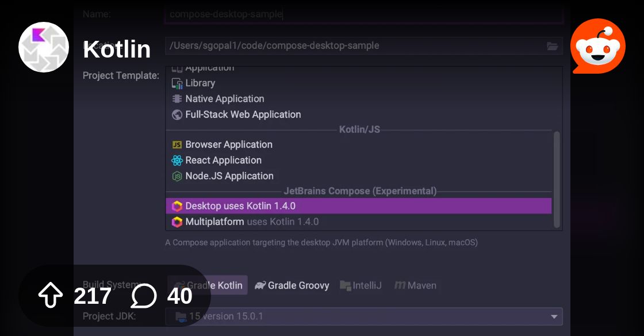
Task: Click the template list scrollbar
Action: pos(557,179)
